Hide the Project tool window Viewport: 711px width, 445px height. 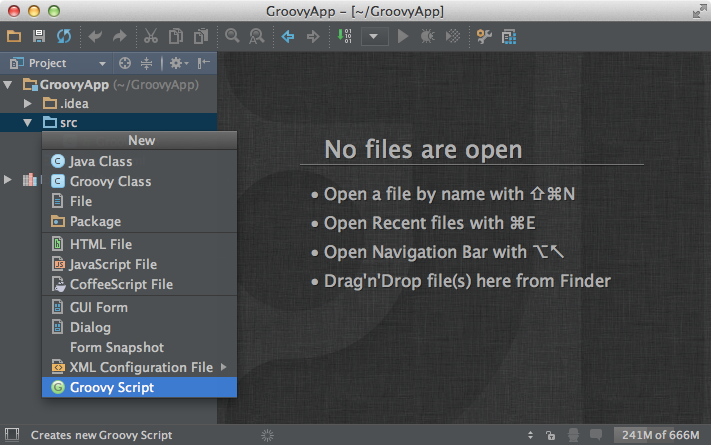click(204, 63)
